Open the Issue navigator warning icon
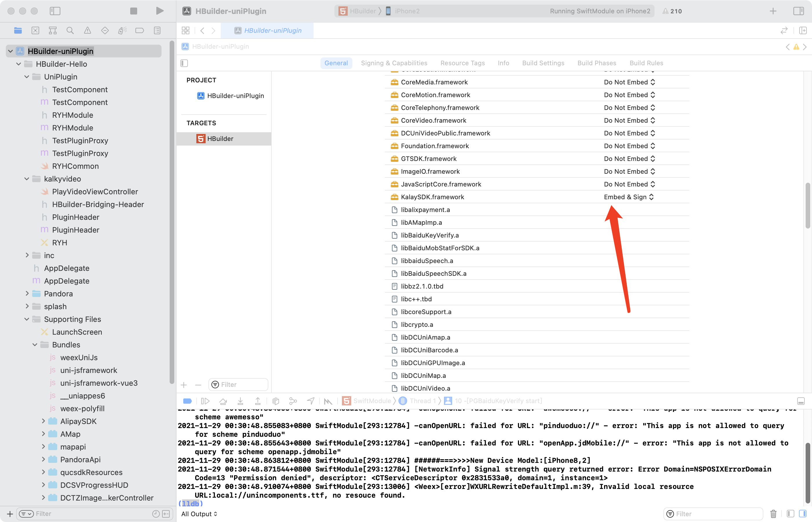The height and width of the screenshot is (522, 812). pos(88,30)
